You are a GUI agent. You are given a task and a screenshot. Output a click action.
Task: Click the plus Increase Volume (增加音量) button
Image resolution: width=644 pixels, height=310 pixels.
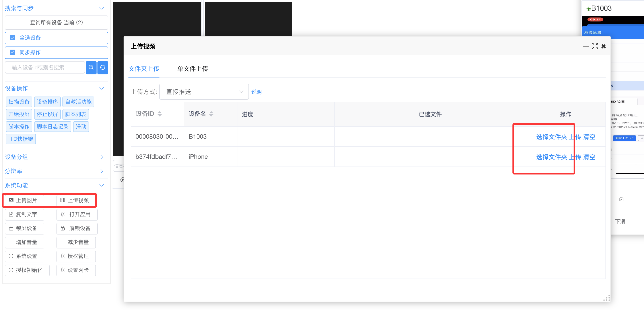tap(24, 242)
